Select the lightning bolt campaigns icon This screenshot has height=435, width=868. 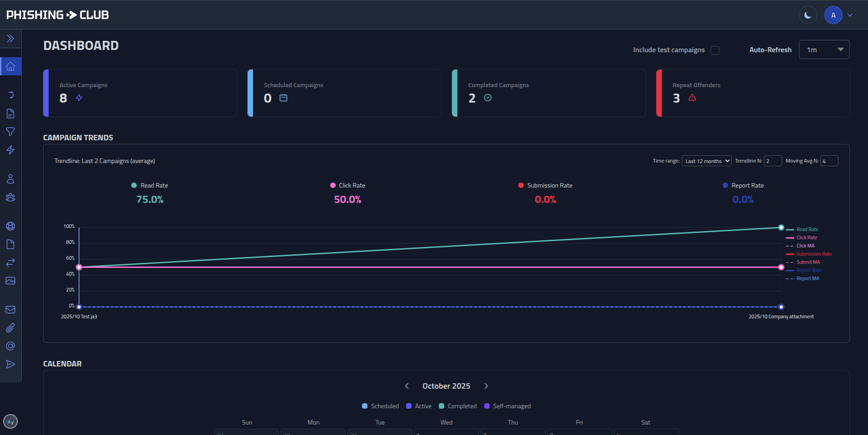coord(10,150)
